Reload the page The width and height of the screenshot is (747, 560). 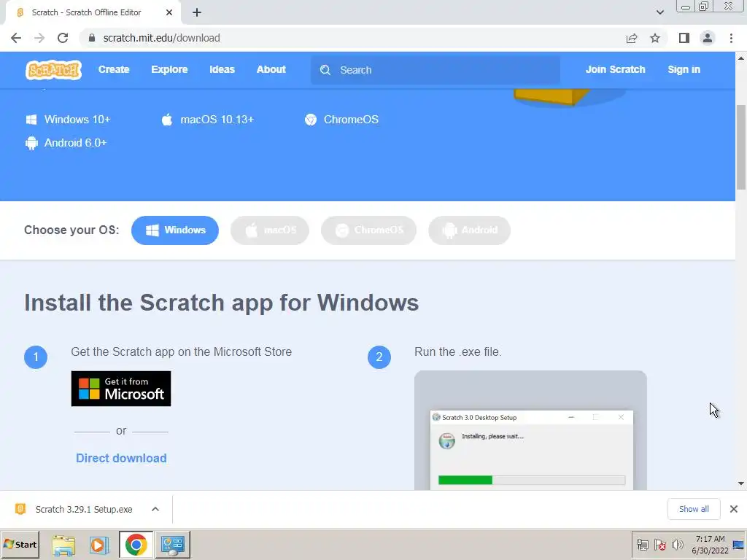(63, 38)
